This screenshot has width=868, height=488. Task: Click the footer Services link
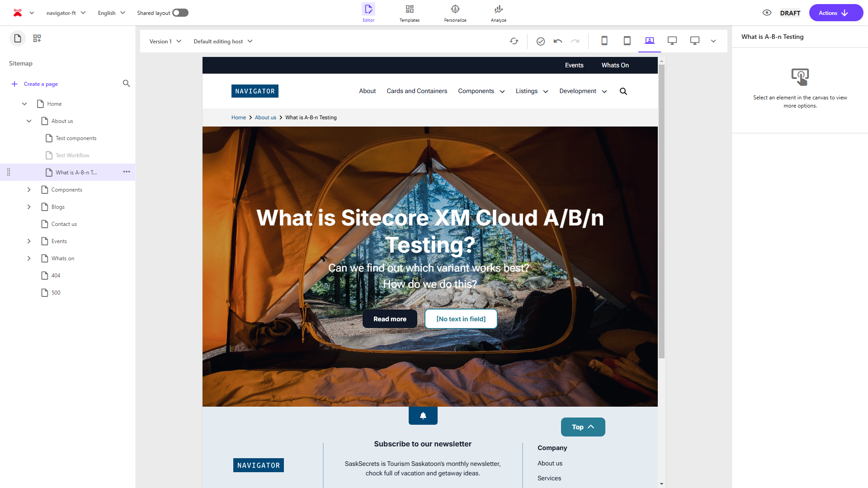(x=549, y=478)
